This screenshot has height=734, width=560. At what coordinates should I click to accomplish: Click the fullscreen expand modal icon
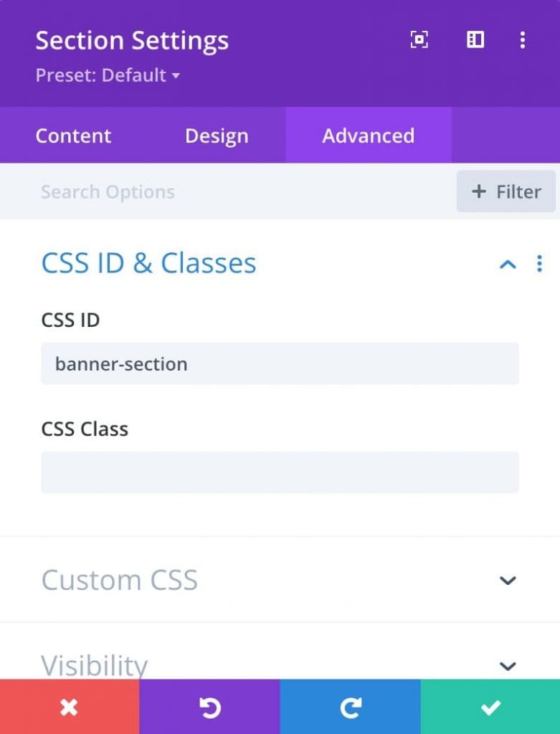[419, 40]
